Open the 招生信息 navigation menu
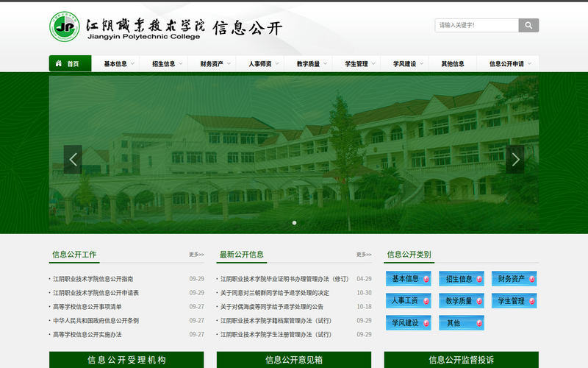This screenshot has width=588, height=368. tap(163, 64)
